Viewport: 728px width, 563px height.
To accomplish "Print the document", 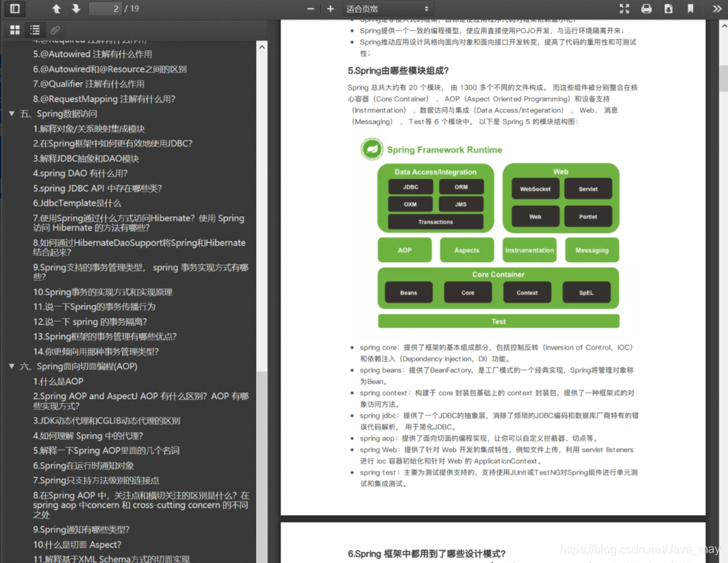I will (647, 8).
